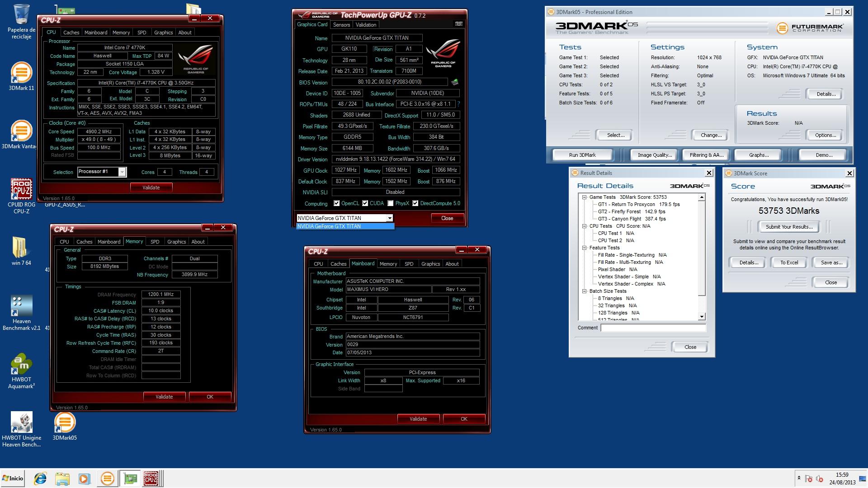Viewport: 868px width, 488px height.
Task: Open the Inicio start button
Action: 13,479
